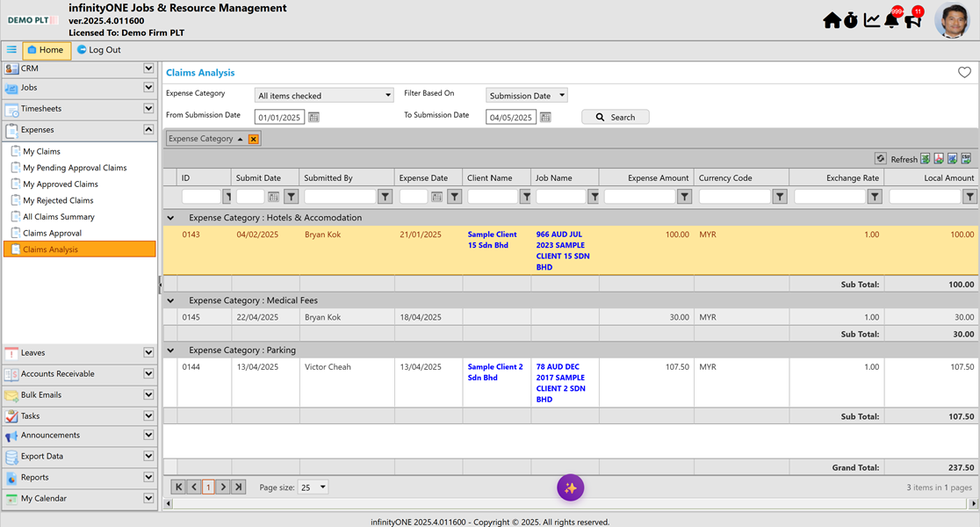
Task: Collapse the Medical Fees category group
Action: tap(170, 300)
